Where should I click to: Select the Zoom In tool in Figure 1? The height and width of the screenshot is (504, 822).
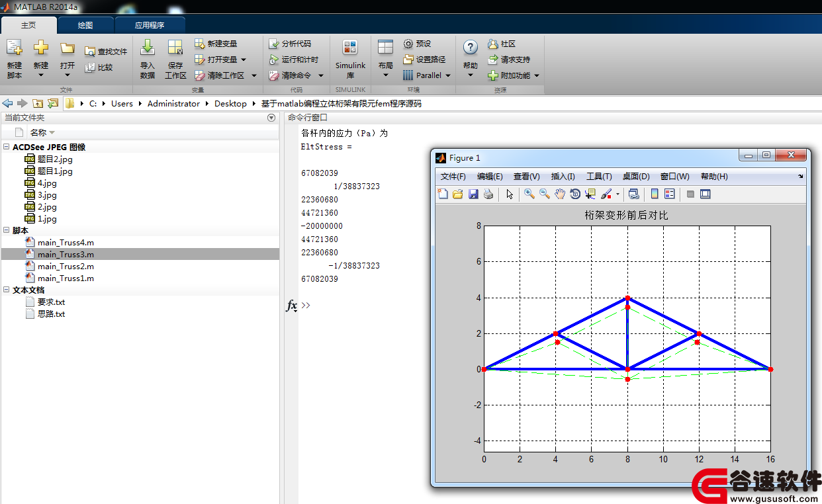coord(529,194)
